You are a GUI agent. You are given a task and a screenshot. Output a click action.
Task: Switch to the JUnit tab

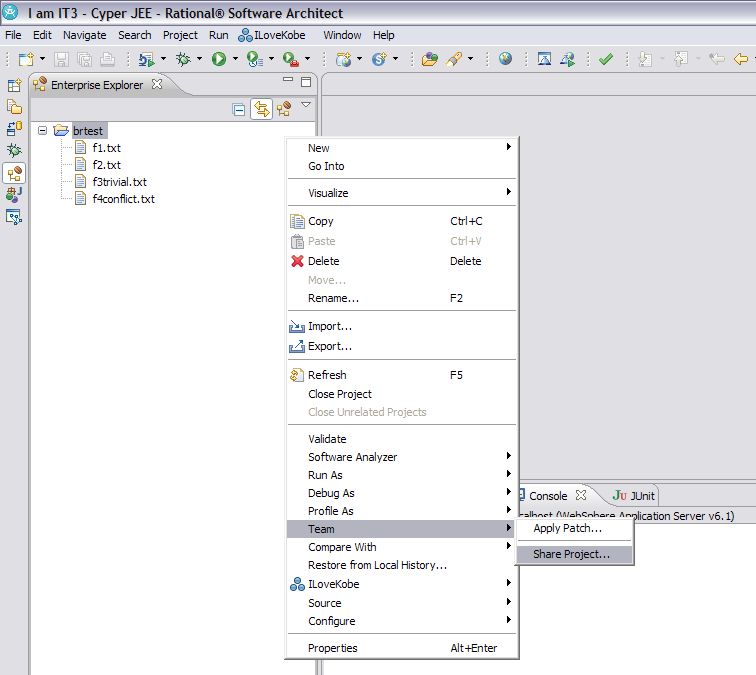pos(634,496)
